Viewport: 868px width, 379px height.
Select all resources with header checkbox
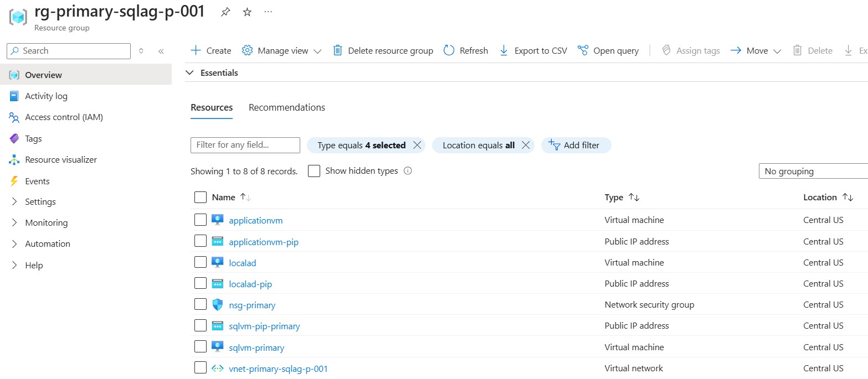coord(201,198)
